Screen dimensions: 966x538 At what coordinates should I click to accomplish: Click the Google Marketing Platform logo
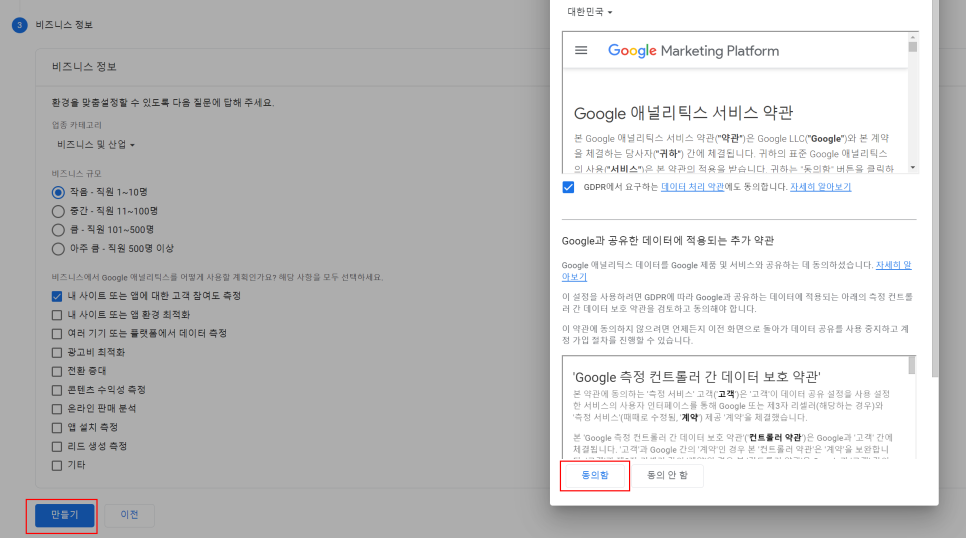click(693, 51)
